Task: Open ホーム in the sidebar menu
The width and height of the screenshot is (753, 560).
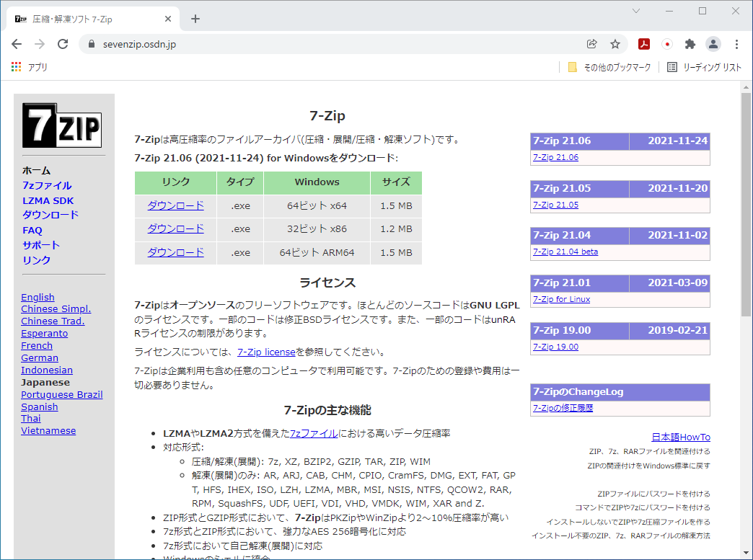Action: click(x=37, y=170)
